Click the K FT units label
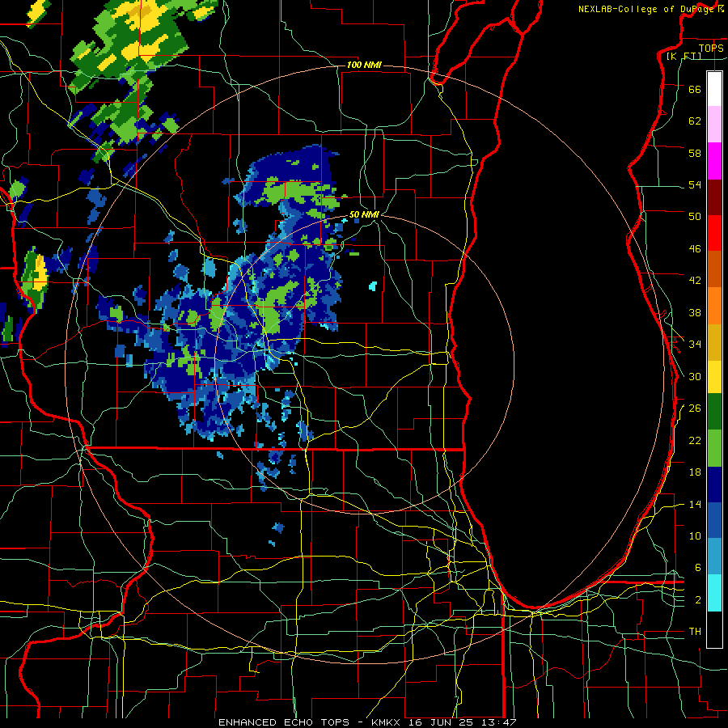 pyautogui.click(x=684, y=56)
